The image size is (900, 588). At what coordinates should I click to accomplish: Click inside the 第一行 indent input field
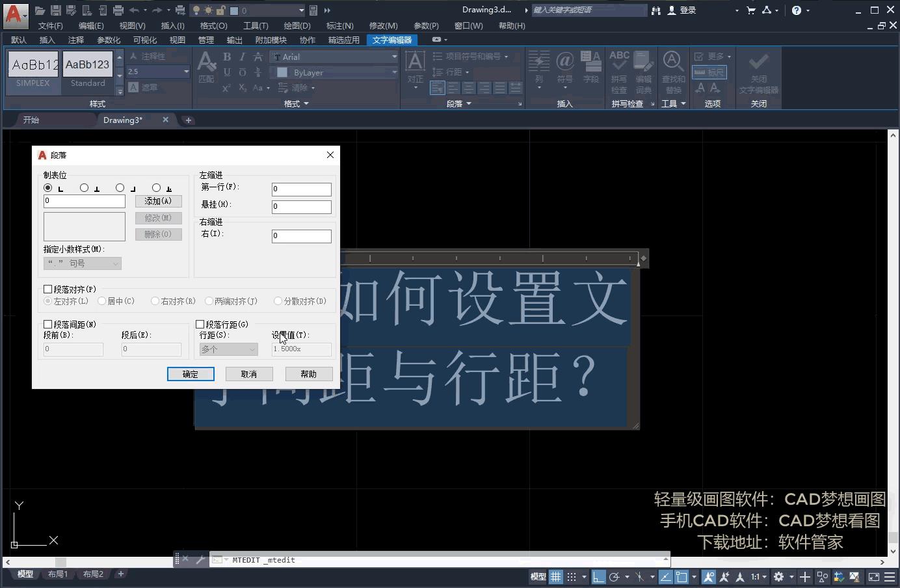tap(301, 189)
